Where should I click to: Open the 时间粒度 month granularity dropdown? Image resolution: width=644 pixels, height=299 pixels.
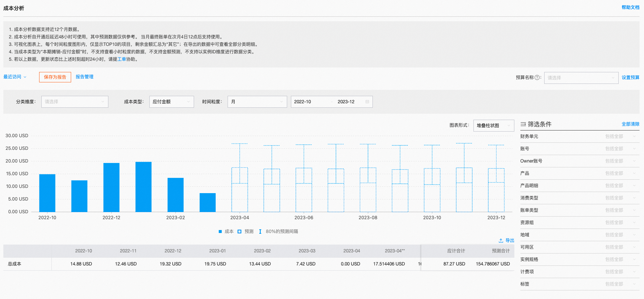257,102
